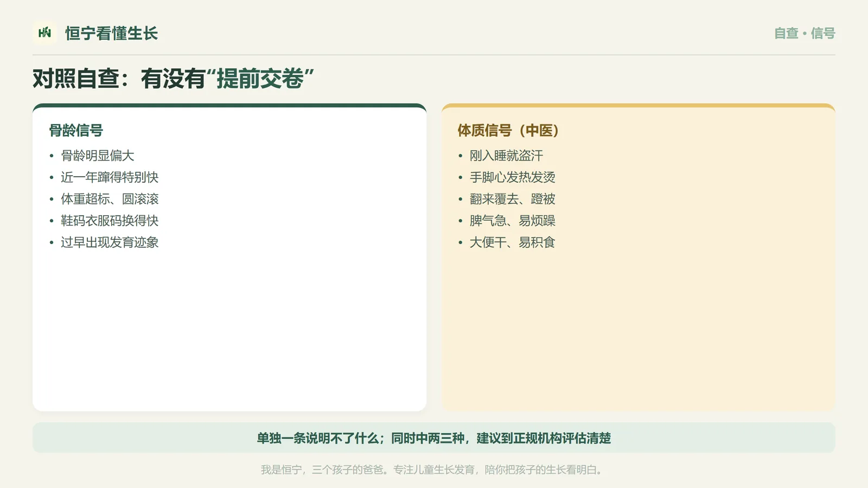Select the bullet 脾气急、易烦躁
This screenshot has height=488, width=868.
pos(513,221)
